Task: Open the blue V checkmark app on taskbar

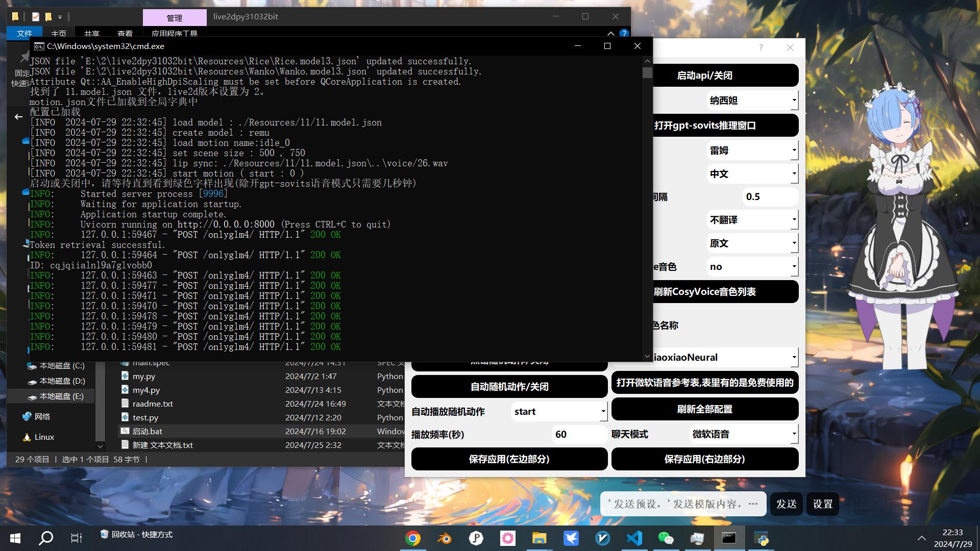Action: 603,538
